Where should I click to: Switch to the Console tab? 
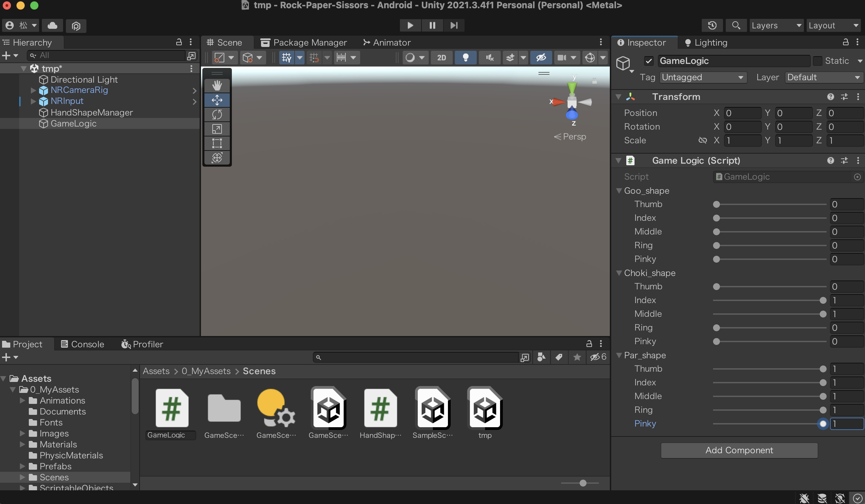[82, 344]
